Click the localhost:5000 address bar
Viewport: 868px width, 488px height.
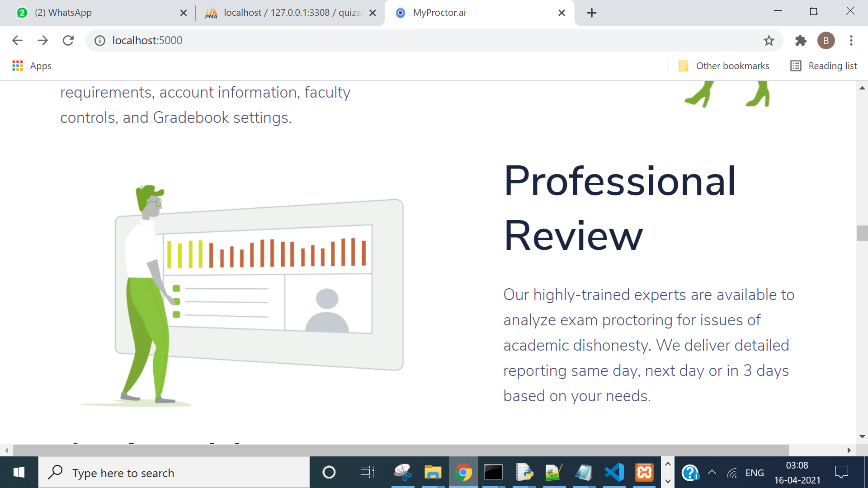(x=407, y=41)
